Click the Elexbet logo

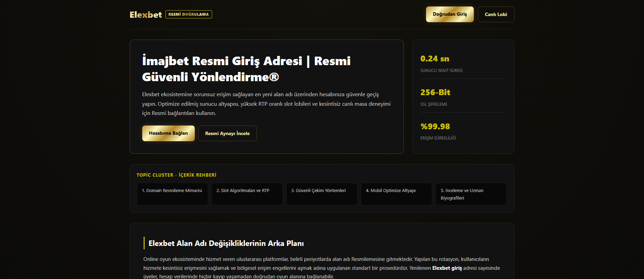(x=146, y=15)
